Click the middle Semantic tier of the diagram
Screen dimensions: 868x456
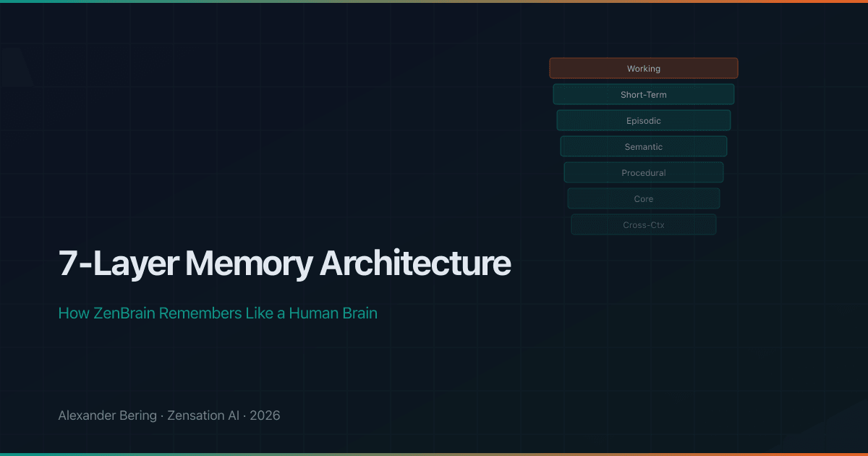coord(644,146)
